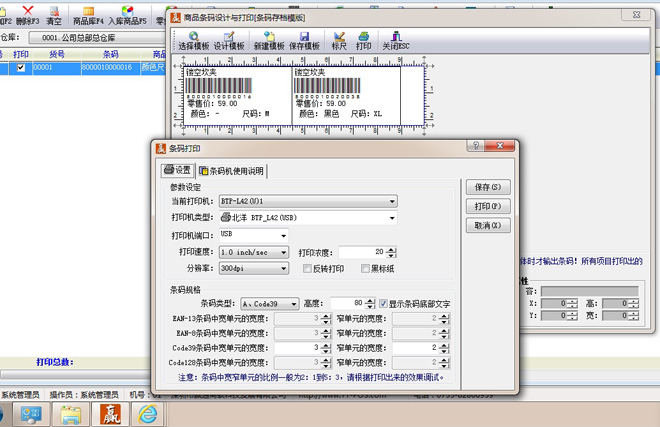Open the taskbar control panel monitor icon

coord(31,414)
